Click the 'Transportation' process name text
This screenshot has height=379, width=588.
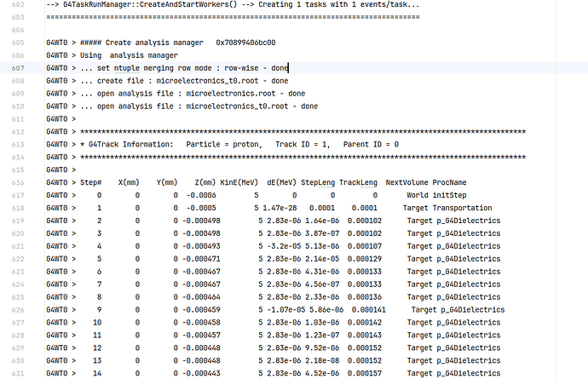pos(464,208)
